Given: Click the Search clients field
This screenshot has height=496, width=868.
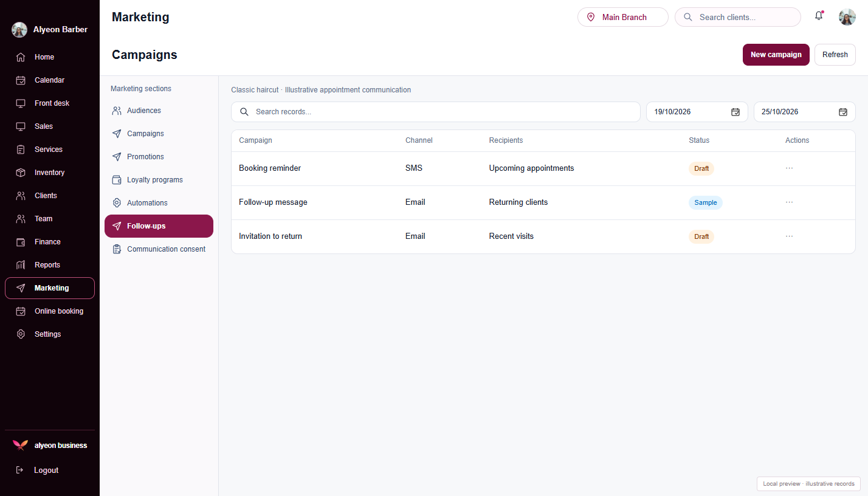Looking at the screenshot, I should pos(738,17).
